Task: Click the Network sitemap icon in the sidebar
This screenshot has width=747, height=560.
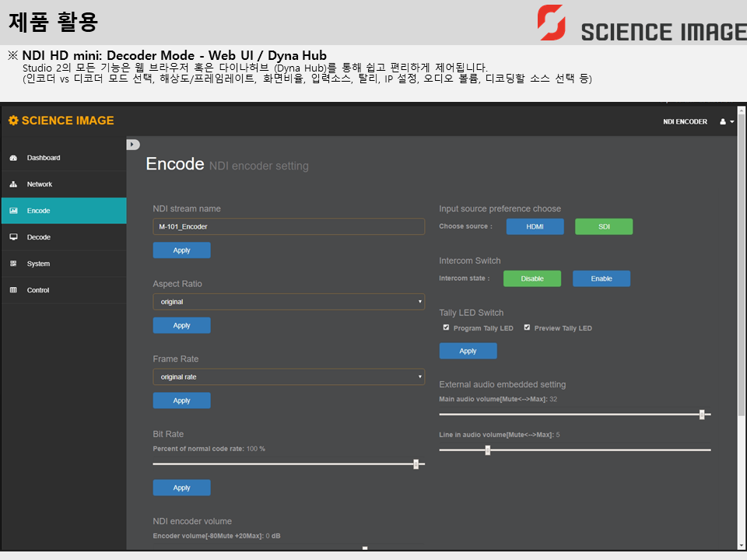Action: point(13,184)
